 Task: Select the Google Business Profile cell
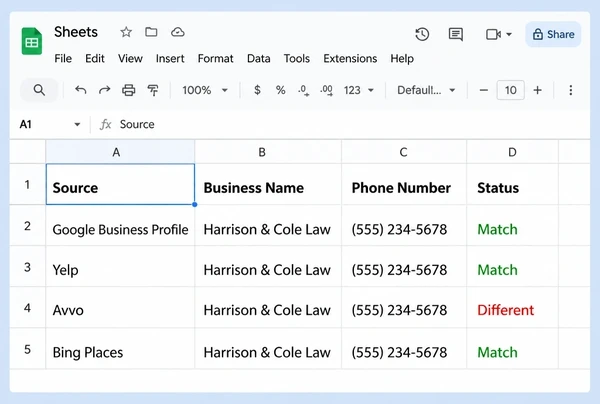(120, 225)
